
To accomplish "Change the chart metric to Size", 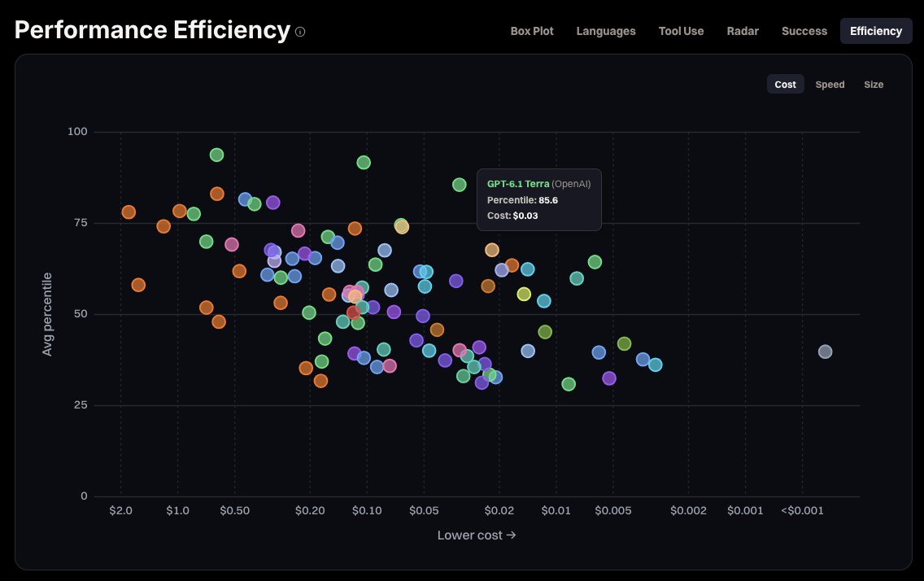I will (874, 85).
